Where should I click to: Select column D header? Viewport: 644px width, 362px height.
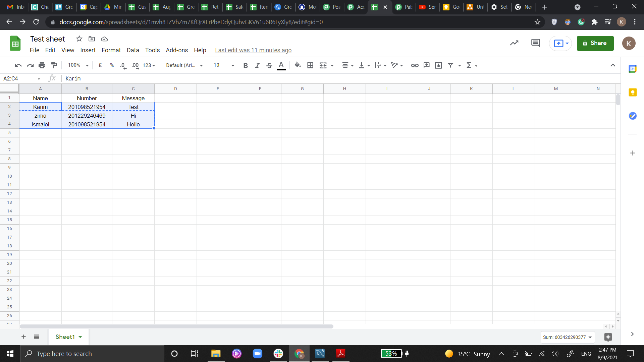pyautogui.click(x=175, y=89)
